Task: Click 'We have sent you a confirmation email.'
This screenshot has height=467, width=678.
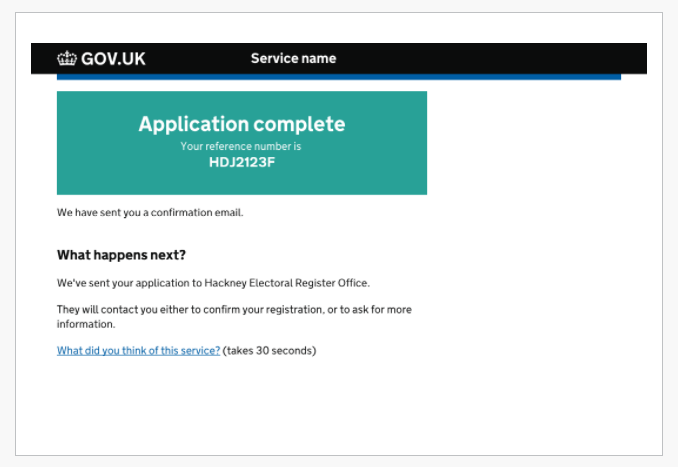Action: (150, 212)
